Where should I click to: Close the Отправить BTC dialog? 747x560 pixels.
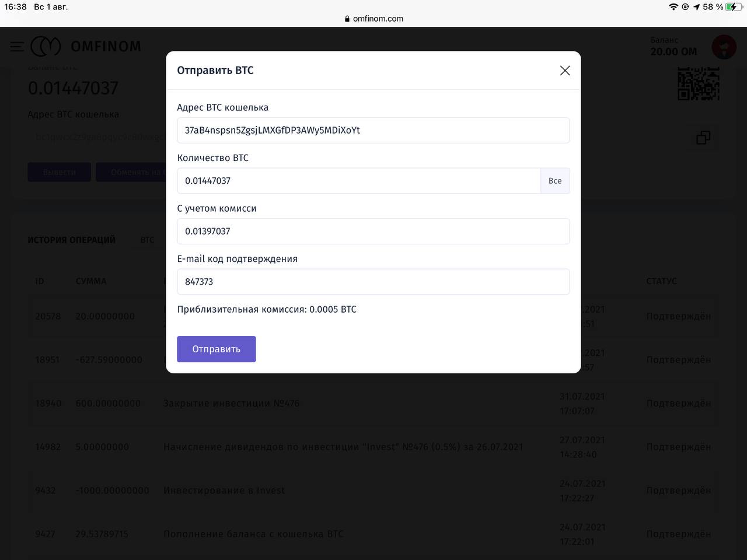coord(564,71)
